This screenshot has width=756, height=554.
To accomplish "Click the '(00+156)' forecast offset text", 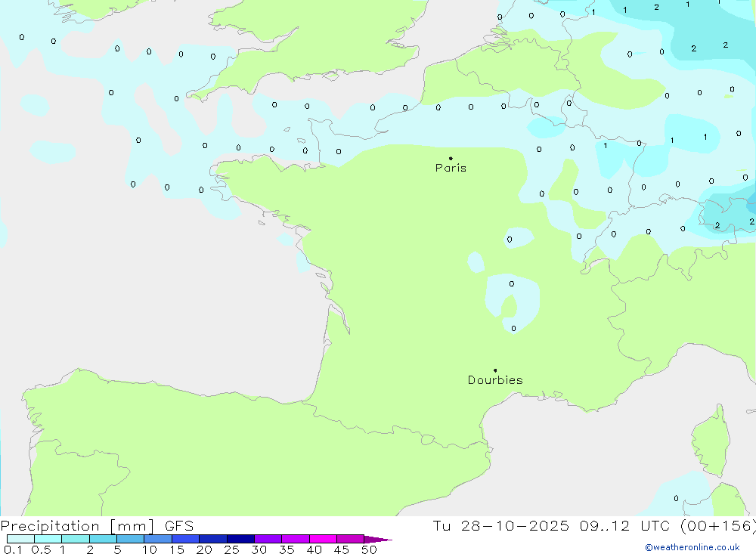I will click(x=718, y=526).
